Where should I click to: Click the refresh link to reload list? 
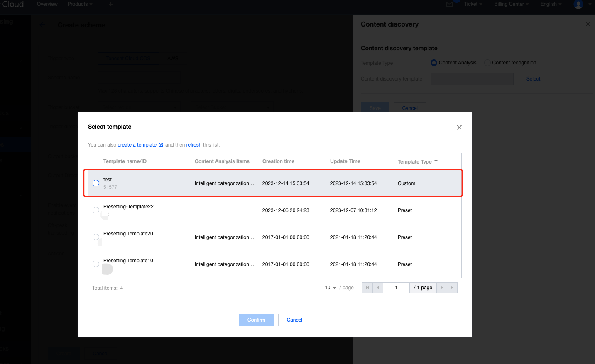tap(193, 145)
